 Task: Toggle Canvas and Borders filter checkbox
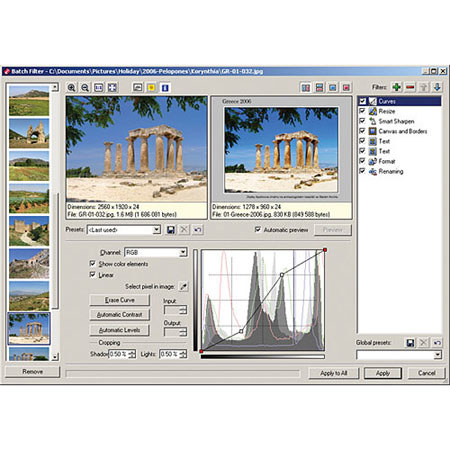click(362, 131)
